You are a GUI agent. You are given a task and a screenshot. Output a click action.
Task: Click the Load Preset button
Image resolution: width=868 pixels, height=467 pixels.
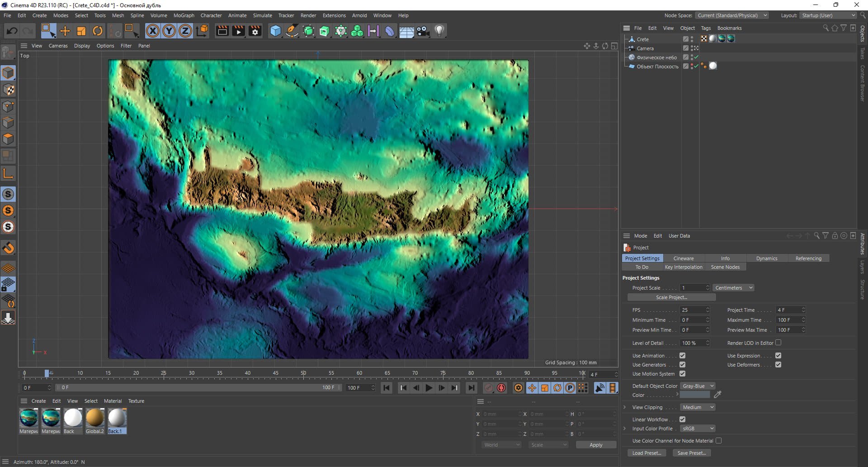646,453
